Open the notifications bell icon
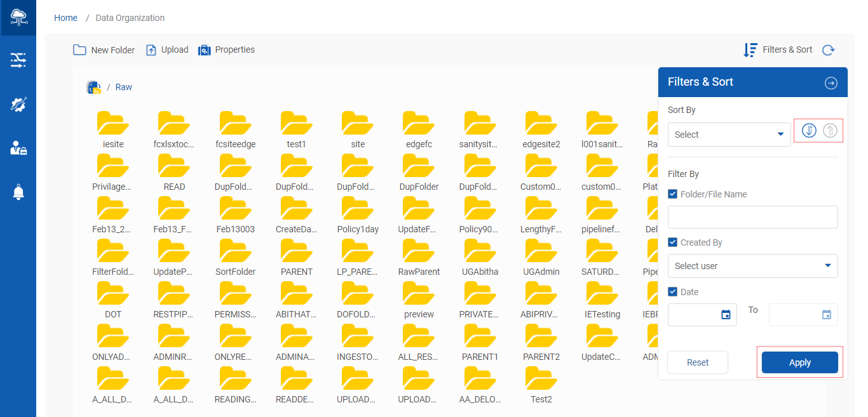The height and width of the screenshot is (417, 868). (x=18, y=192)
